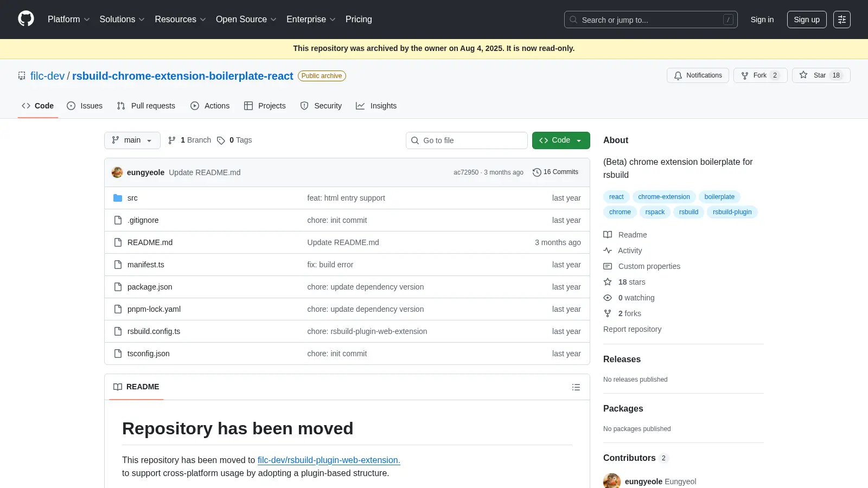This screenshot has width=868, height=488.
Task: Click the rsbuild topic tag
Action: pyautogui.click(x=688, y=212)
